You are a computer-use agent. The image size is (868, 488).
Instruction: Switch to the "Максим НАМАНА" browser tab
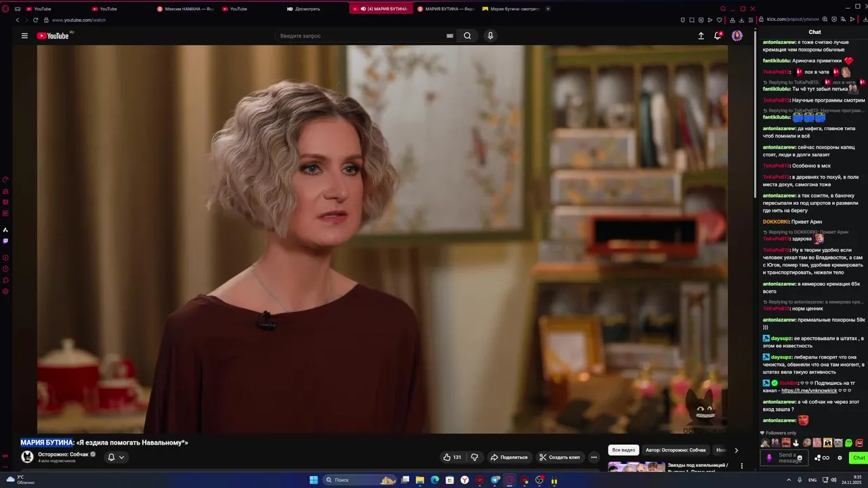(184, 9)
